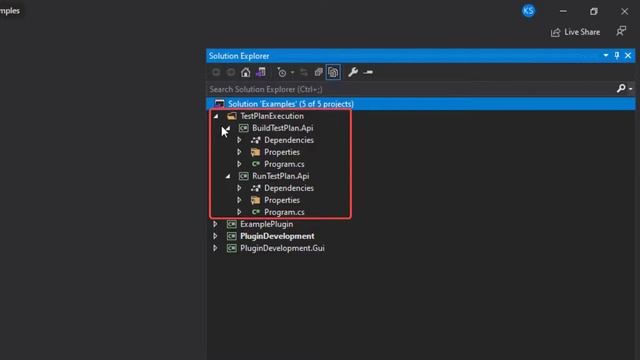Viewport: 640px width, 360px height.
Task: Select the RunTestPlan.Api project
Action: point(280,176)
